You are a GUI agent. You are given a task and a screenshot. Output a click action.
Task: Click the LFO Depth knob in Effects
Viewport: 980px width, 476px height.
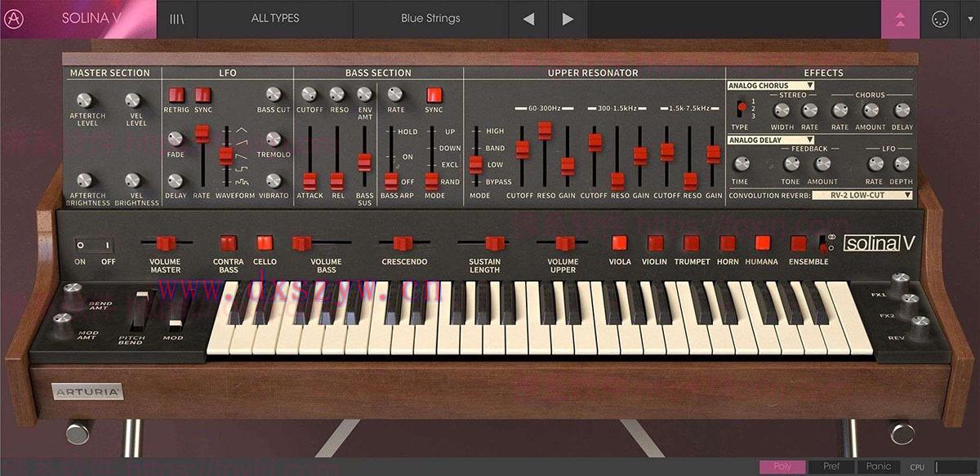pyautogui.click(x=902, y=164)
